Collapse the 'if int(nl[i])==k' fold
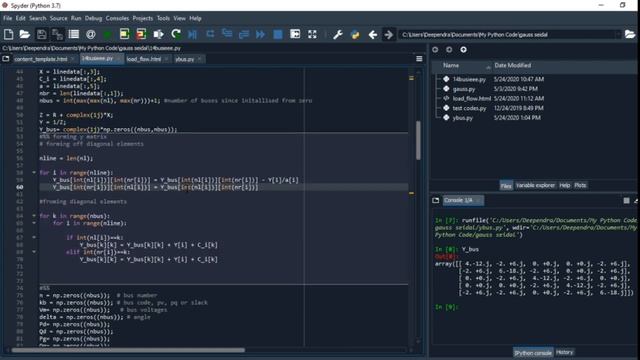 click(x=34, y=238)
